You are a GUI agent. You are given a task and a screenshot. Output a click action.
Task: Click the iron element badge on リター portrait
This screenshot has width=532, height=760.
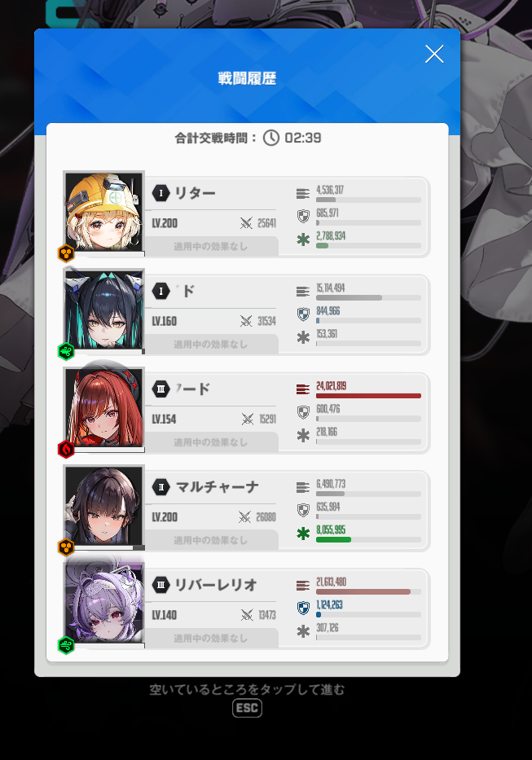[x=66, y=253]
